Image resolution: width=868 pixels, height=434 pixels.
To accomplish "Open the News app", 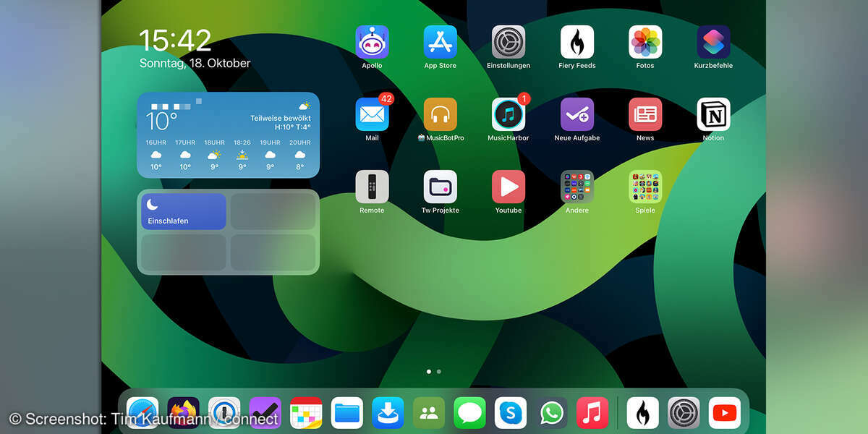I will [645, 114].
